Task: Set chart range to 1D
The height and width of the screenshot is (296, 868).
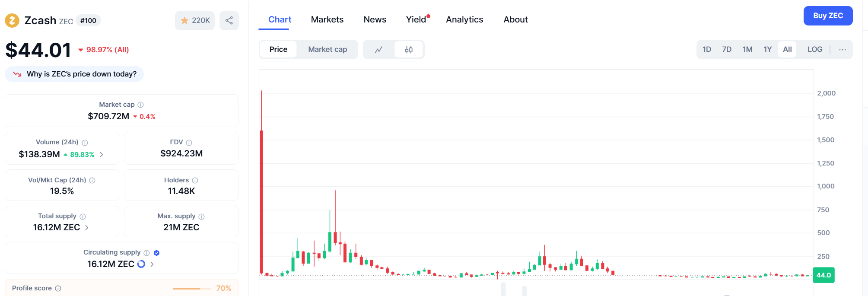Action: pyautogui.click(x=707, y=49)
